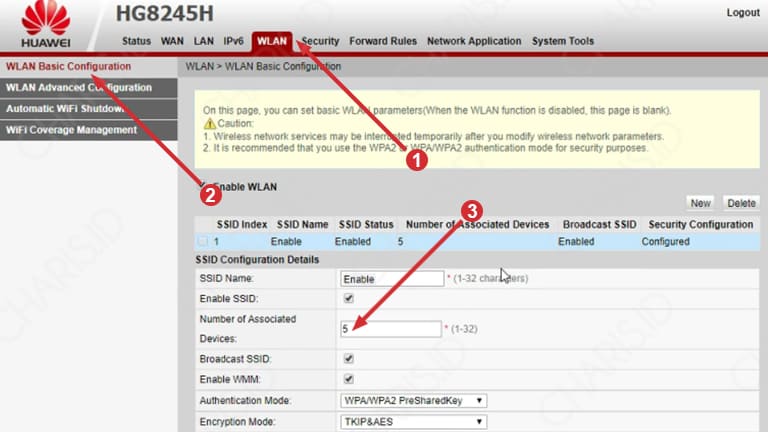Click the Huawei logo
This screenshot has width=768, height=432.
pyautogui.click(x=46, y=24)
